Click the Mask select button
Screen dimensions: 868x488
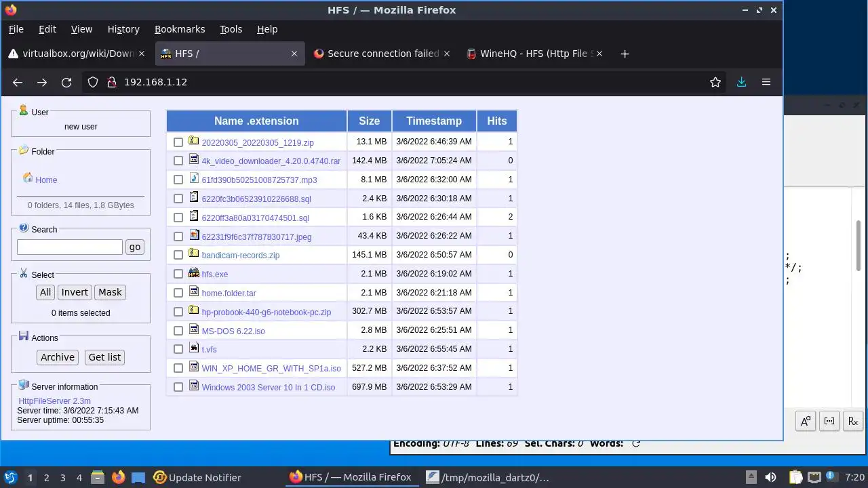(110, 292)
